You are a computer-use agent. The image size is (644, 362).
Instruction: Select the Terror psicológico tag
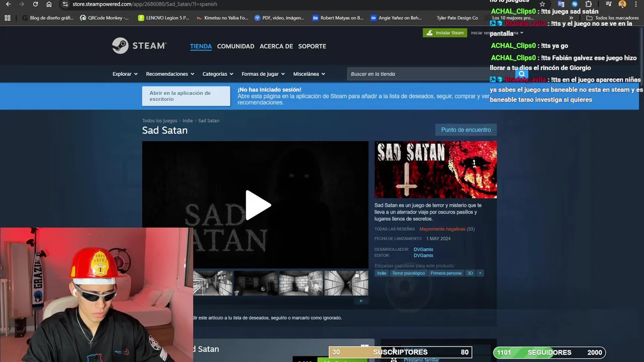click(x=409, y=273)
